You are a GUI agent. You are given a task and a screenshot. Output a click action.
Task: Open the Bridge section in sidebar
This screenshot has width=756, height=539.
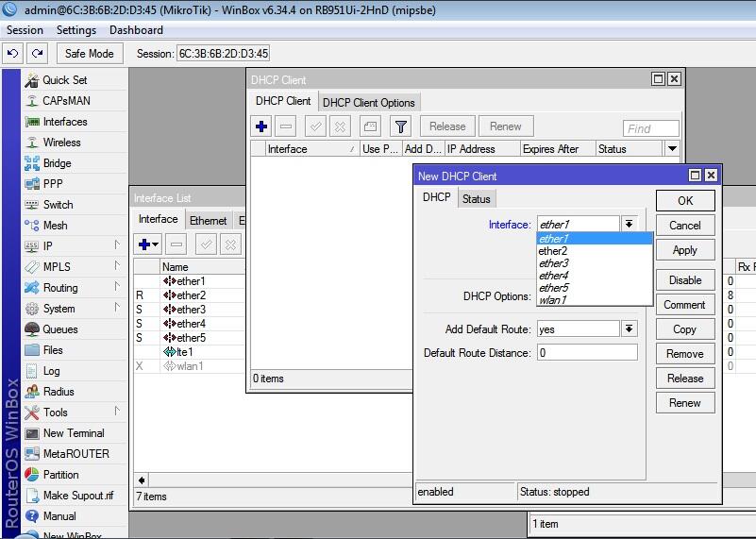[57, 163]
